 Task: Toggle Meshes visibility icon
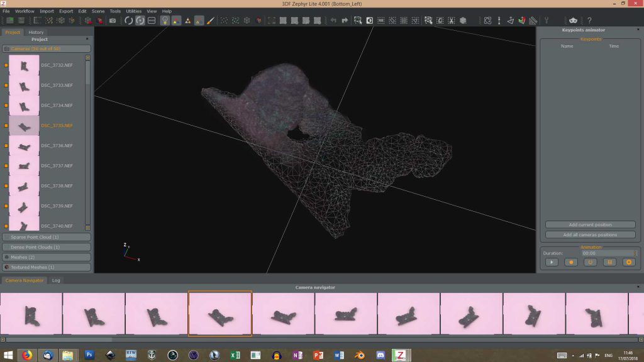click(6, 257)
